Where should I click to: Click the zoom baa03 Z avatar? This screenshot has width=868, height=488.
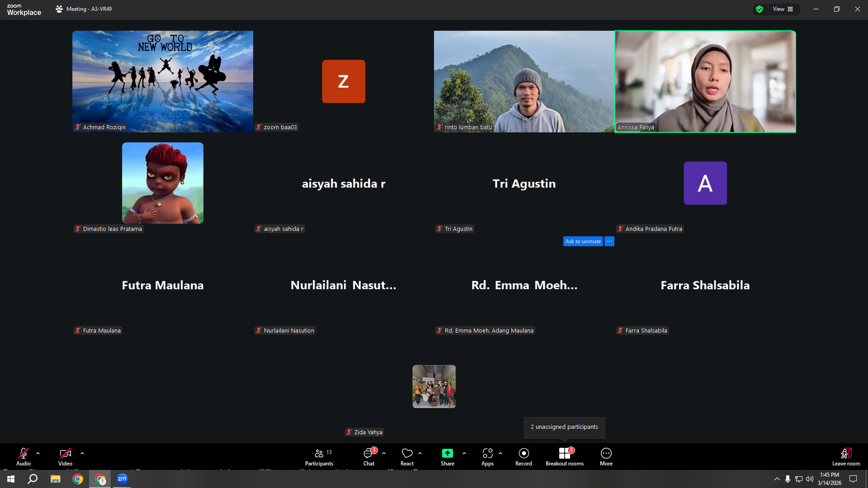tap(344, 81)
